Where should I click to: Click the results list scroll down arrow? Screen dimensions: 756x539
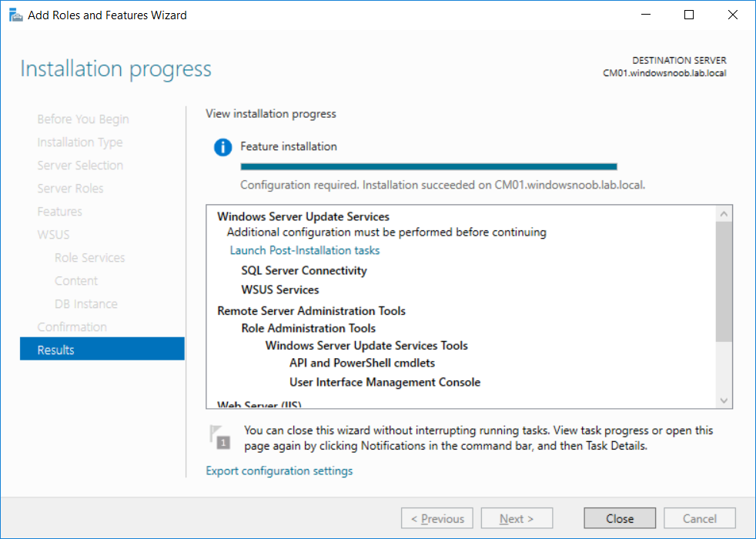[724, 400]
